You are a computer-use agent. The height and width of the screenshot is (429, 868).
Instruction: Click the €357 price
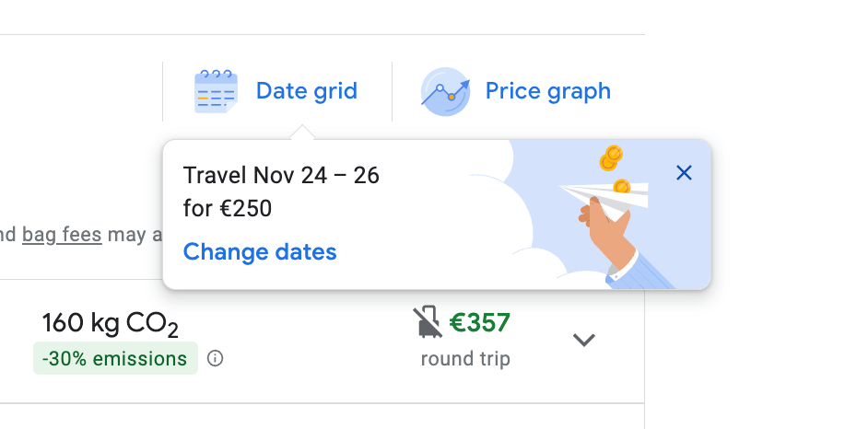479,323
